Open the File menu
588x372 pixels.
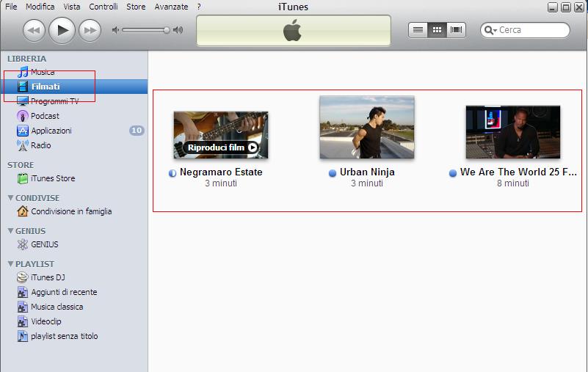coord(11,7)
